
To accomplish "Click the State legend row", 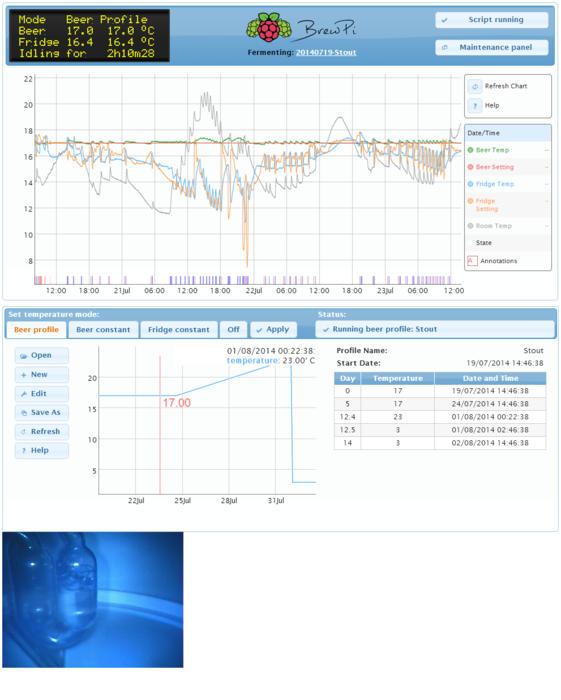I will [x=507, y=243].
